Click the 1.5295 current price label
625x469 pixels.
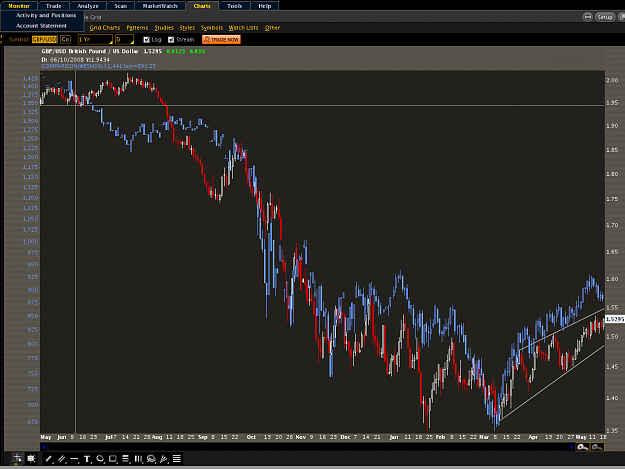pos(615,319)
